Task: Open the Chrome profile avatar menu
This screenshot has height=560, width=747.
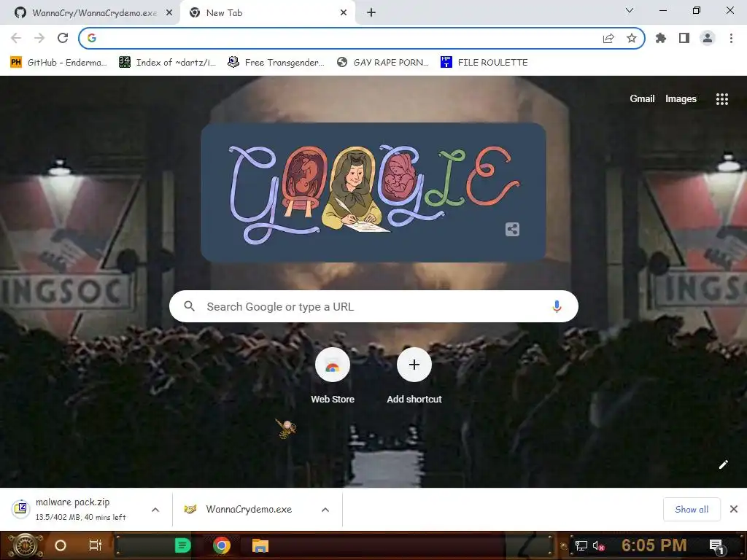Action: click(x=708, y=38)
